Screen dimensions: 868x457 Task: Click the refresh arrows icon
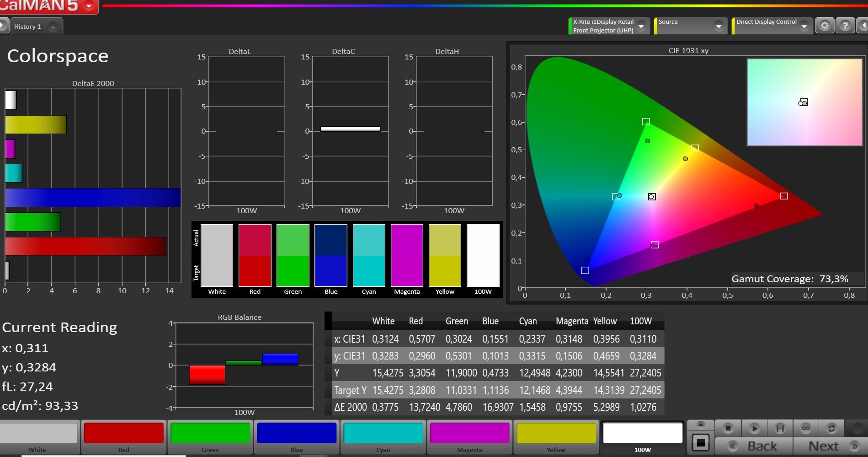[831, 428]
